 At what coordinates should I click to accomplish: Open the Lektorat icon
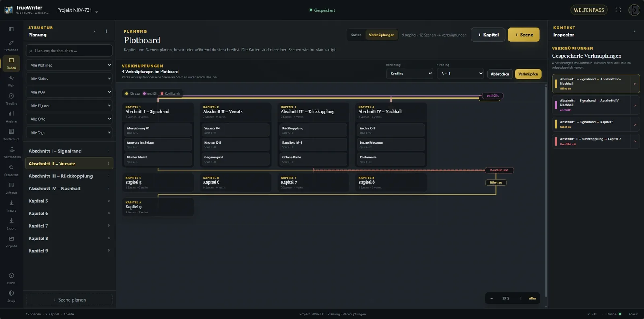coord(11,188)
